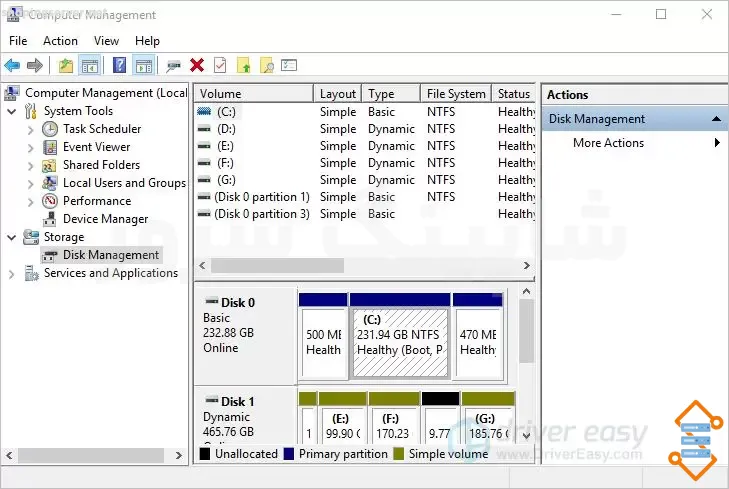Click the Disk 1 drive icon
The width and height of the screenshot is (729, 489).
[212, 400]
